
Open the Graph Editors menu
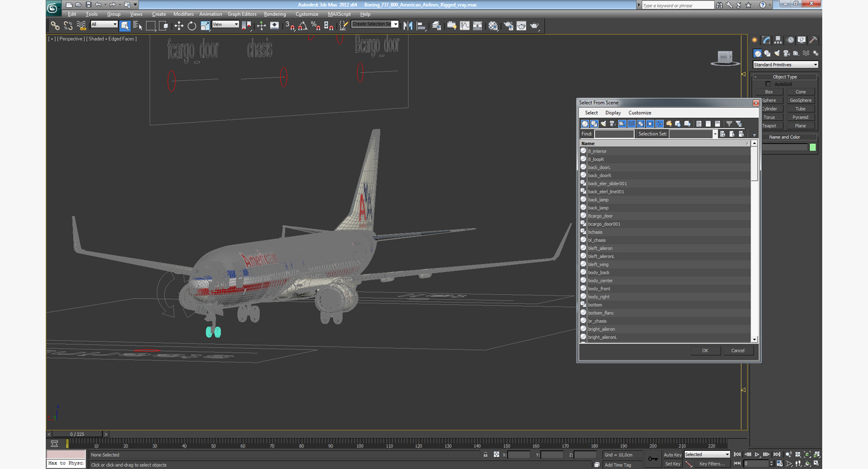[242, 14]
